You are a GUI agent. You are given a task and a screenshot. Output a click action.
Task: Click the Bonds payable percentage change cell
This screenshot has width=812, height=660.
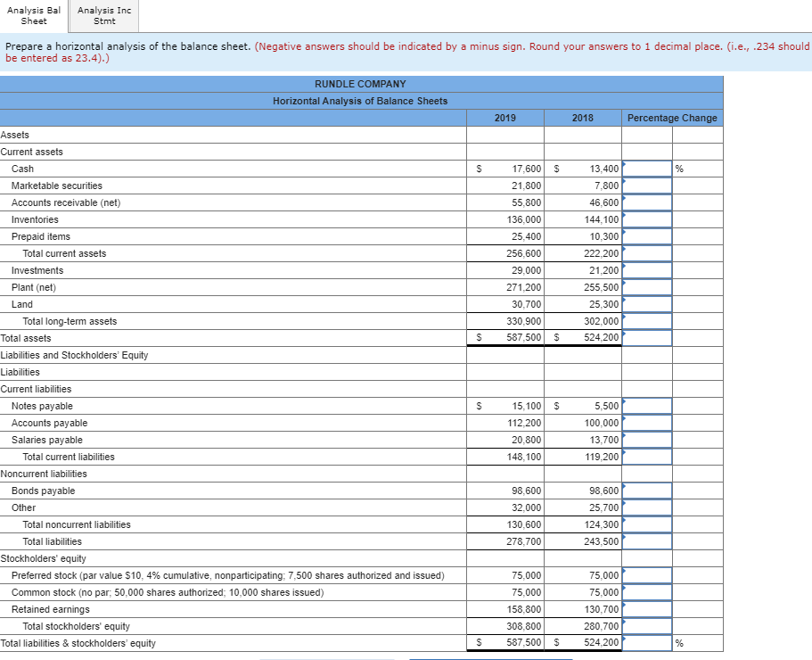coord(647,491)
